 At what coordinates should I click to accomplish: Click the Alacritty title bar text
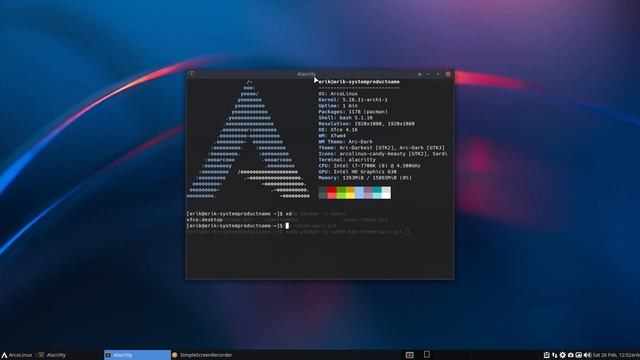click(x=306, y=74)
